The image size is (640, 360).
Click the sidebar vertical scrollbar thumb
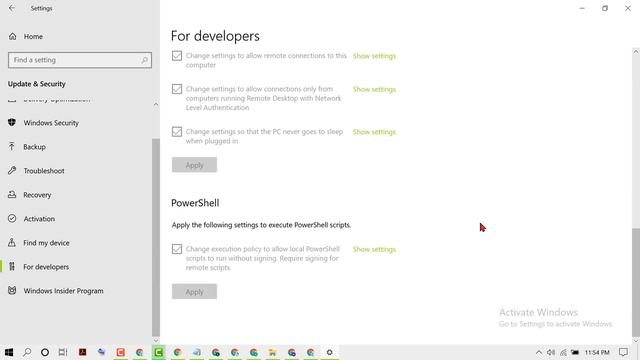click(156, 237)
